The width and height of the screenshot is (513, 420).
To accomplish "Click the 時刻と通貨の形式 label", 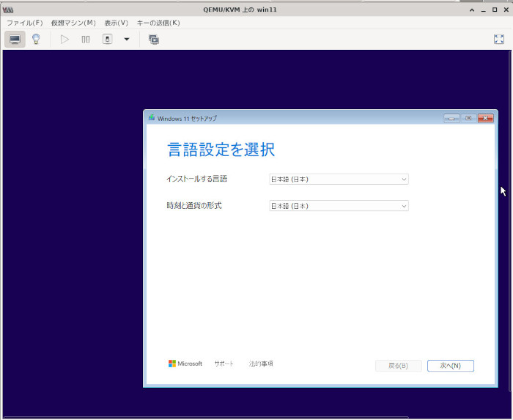I will [194, 205].
